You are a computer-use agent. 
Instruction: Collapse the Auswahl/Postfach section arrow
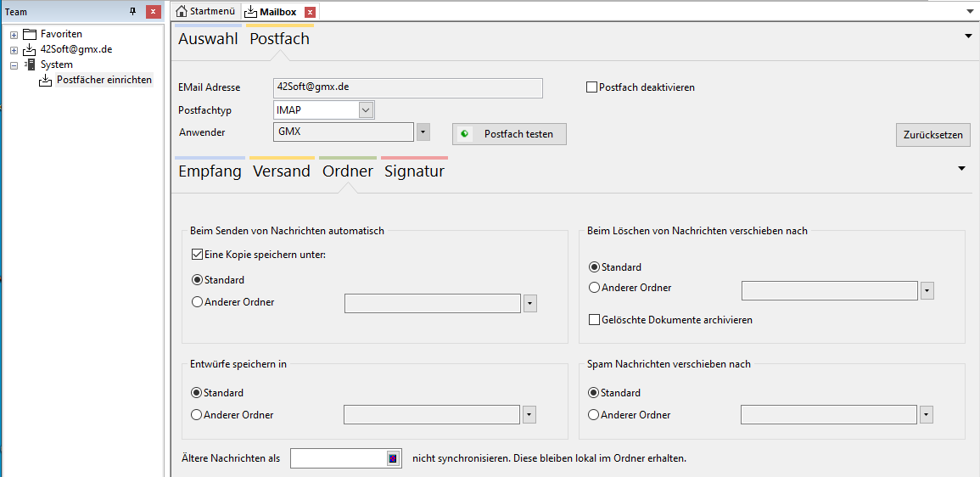click(x=969, y=36)
